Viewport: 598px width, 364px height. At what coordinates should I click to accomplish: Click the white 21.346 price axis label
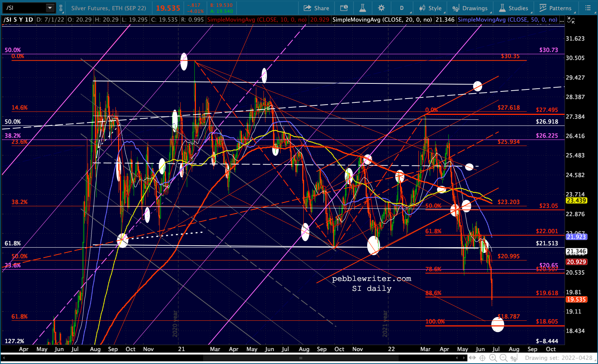[x=576, y=251]
